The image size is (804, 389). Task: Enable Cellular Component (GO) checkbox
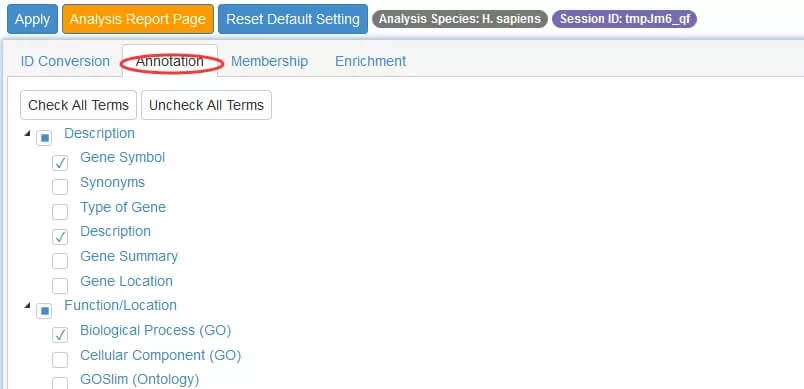coord(60,359)
